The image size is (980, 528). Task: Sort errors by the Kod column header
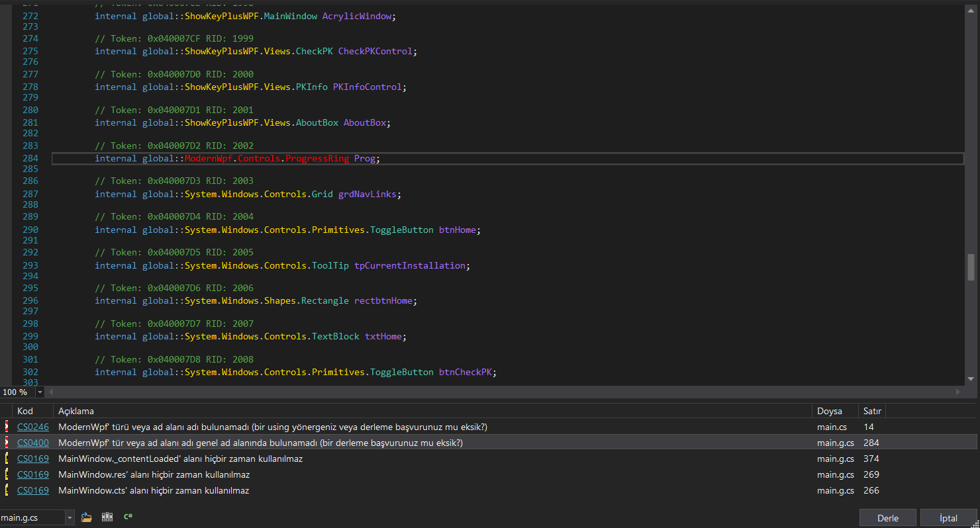(32, 411)
